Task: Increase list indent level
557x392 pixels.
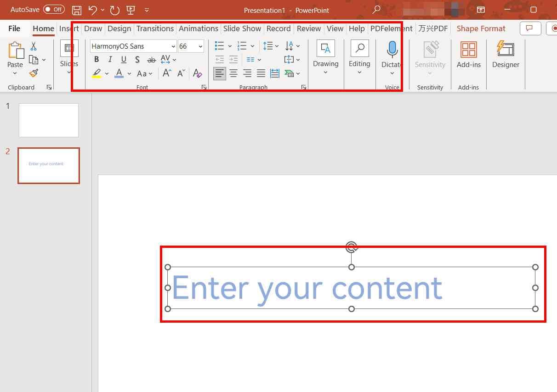Action: point(233,60)
